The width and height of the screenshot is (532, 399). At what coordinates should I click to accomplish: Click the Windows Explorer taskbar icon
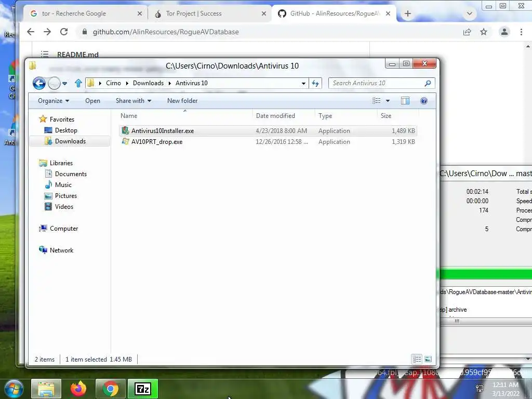click(46, 389)
